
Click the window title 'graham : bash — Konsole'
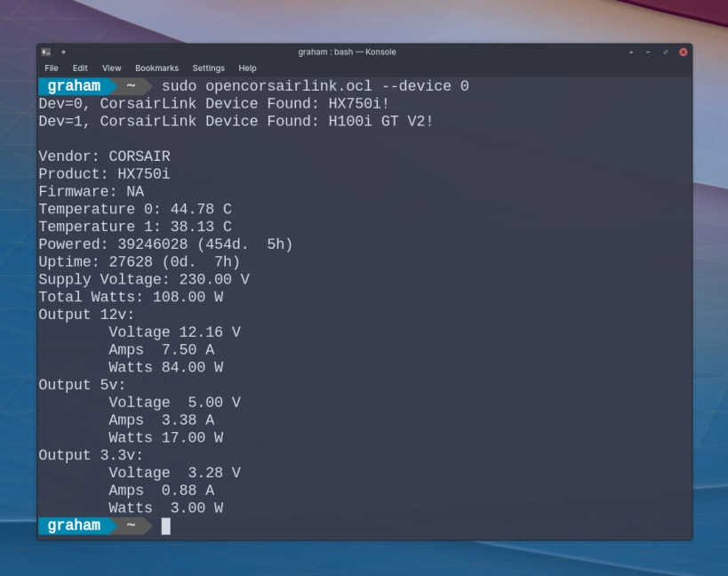[x=347, y=52]
